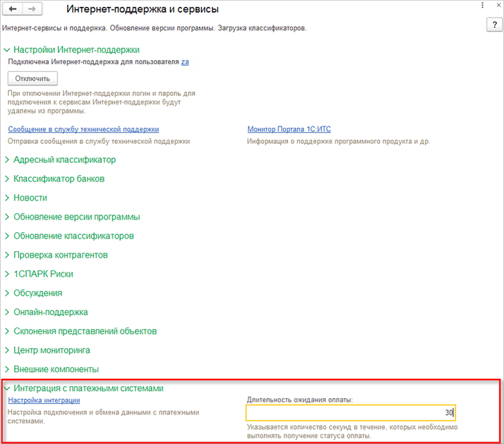Open the user link za
This screenshot has width=504, height=444.
[185, 61]
